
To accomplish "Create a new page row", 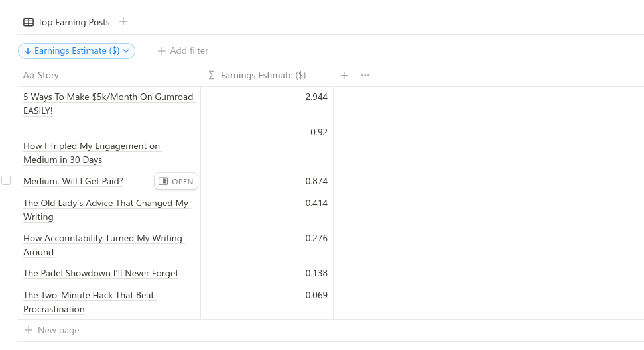I will pyautogui.click(x=58, y=330).
